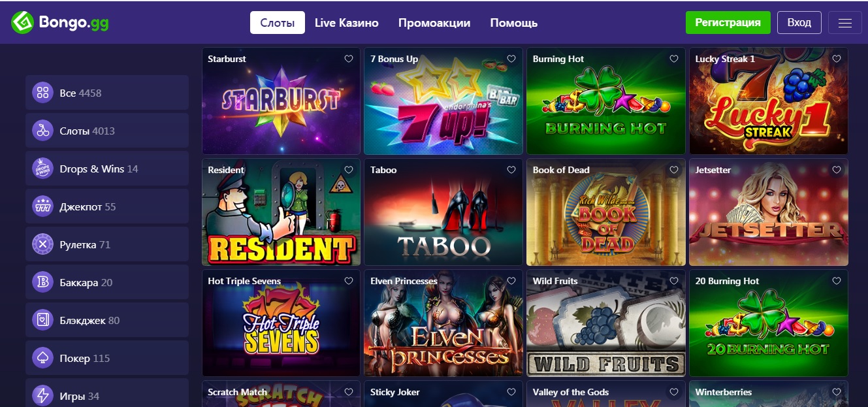Launch the Elven Princesses game thumbnail
Screen dimensions: 868x407
click(x=444, y=323)
